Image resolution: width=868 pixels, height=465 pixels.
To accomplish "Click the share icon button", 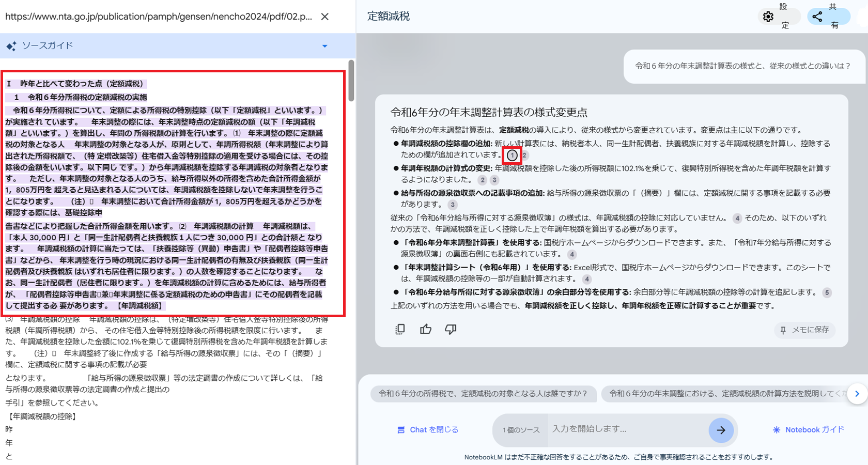I will (x=817, y=17).
